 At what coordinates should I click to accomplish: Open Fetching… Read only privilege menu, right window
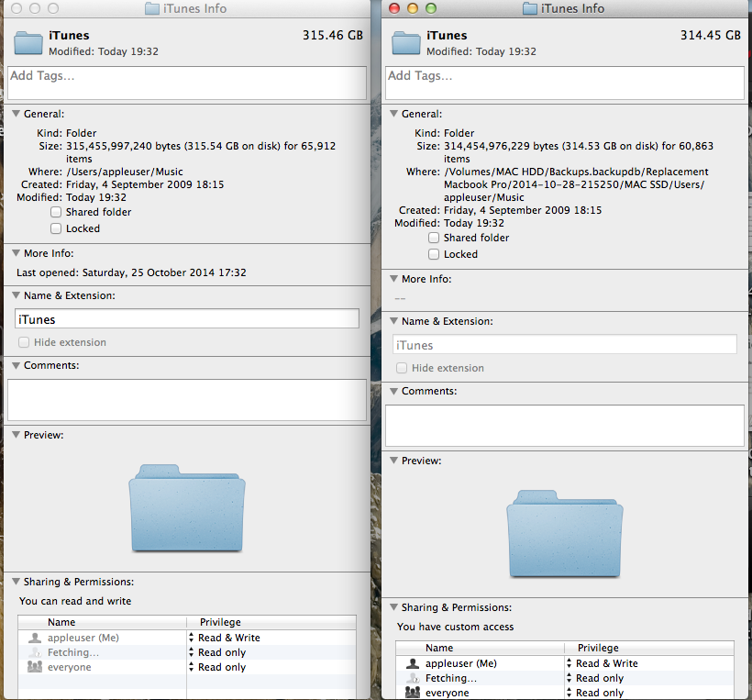tap(595, 678)
